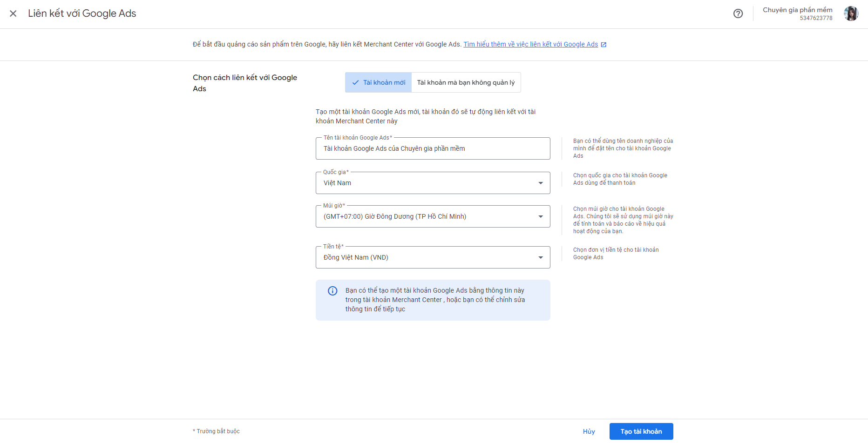This screenshot has height=443, width=868.
Task: Click the help text Chọn múi giờ cho tài khoản
Action: coord(623,220)
